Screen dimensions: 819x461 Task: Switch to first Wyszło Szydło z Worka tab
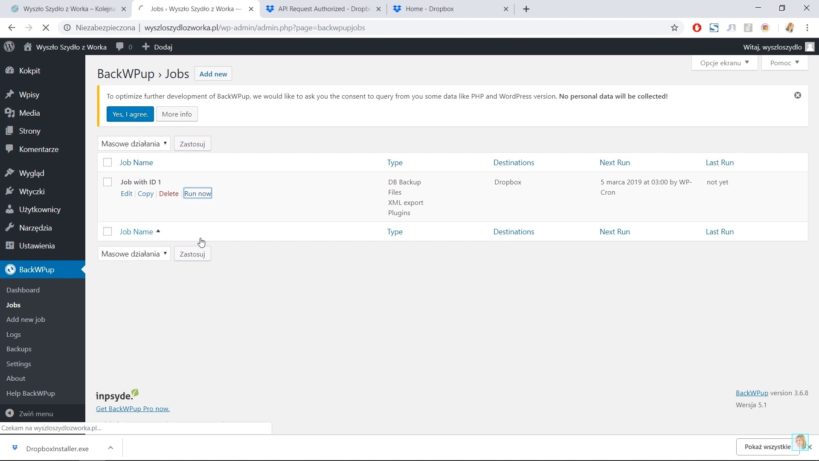(68, 9)
